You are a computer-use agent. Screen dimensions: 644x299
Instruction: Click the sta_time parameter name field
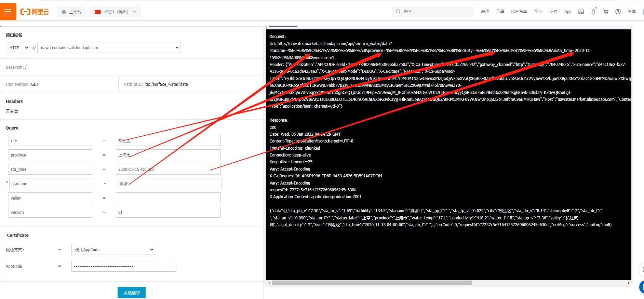tap(50, 169)
